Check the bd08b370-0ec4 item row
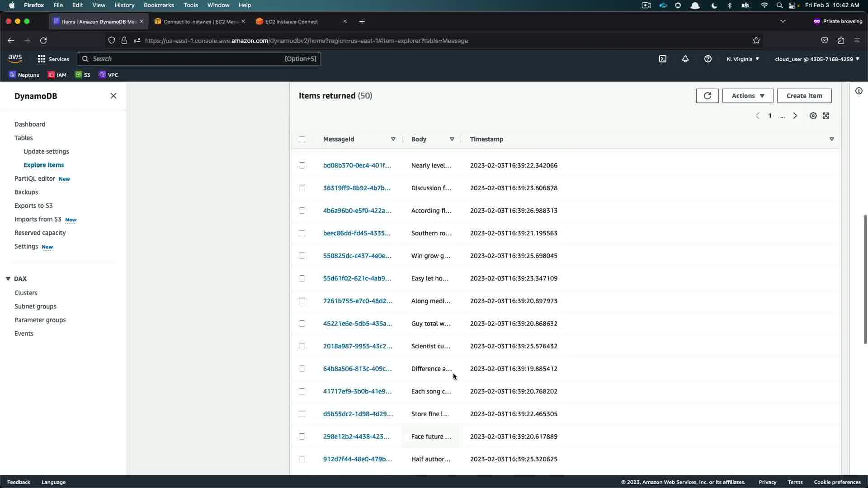This screenshot has width=868, height=488. [x=302, y=165]
